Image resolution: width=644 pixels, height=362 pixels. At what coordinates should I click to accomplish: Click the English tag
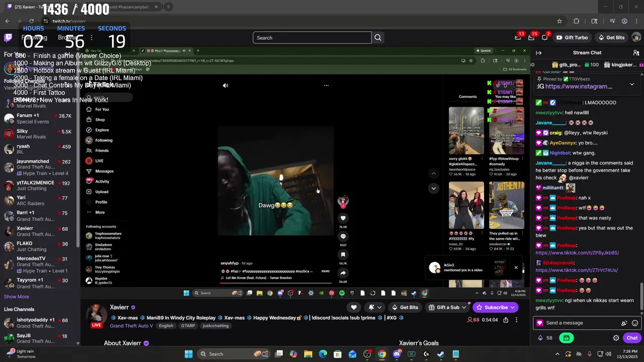point(166,326)
